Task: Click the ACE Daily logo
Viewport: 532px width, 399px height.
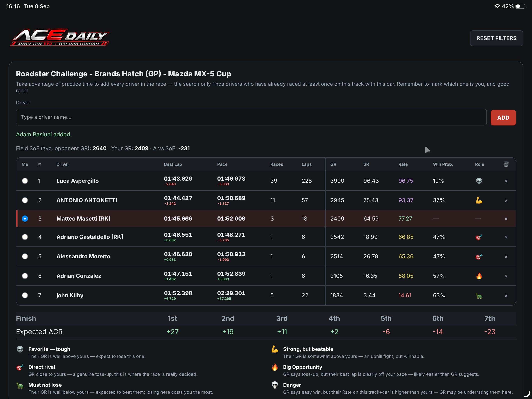Action: pyautogui.click(x=60, y=37)
